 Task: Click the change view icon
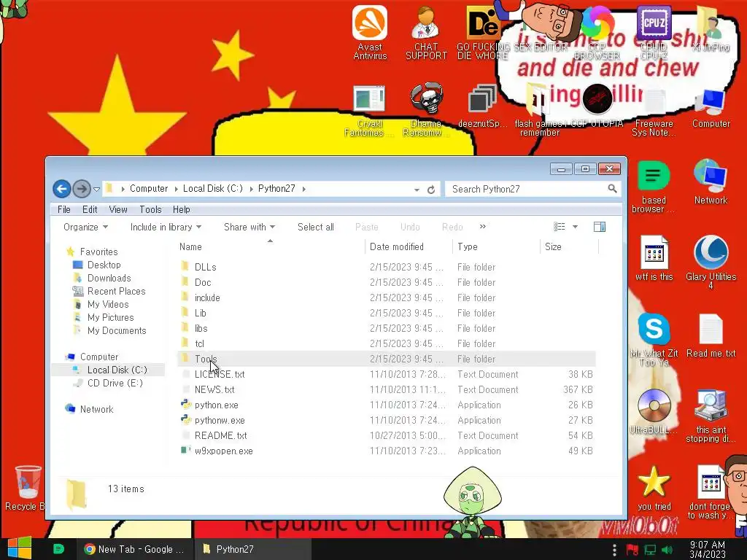(x=560, y=227)
